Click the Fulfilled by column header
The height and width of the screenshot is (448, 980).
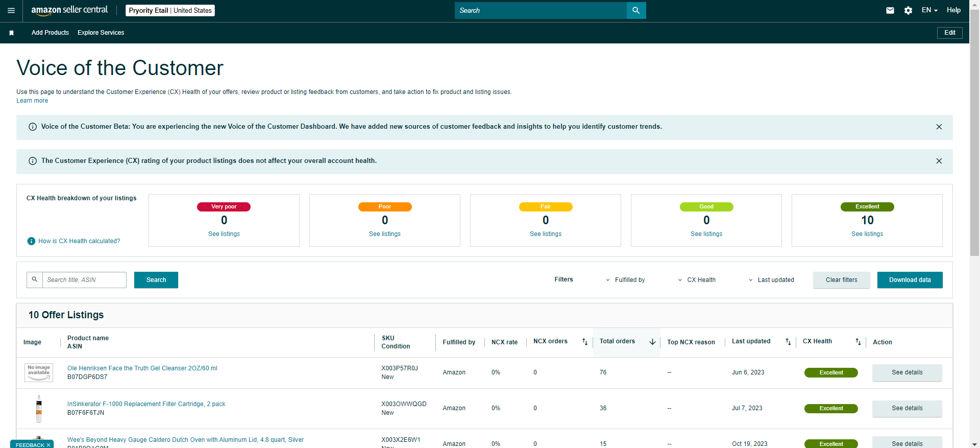[459, 342]
